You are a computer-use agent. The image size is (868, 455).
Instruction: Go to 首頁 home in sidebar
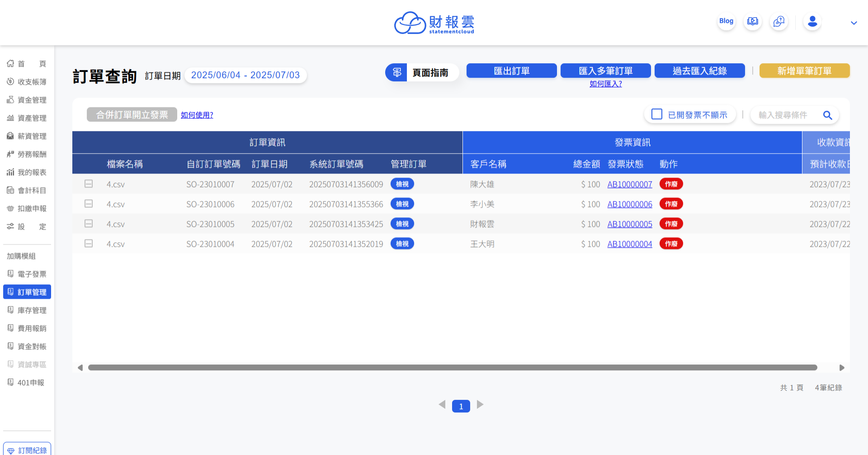pos(27,64)
